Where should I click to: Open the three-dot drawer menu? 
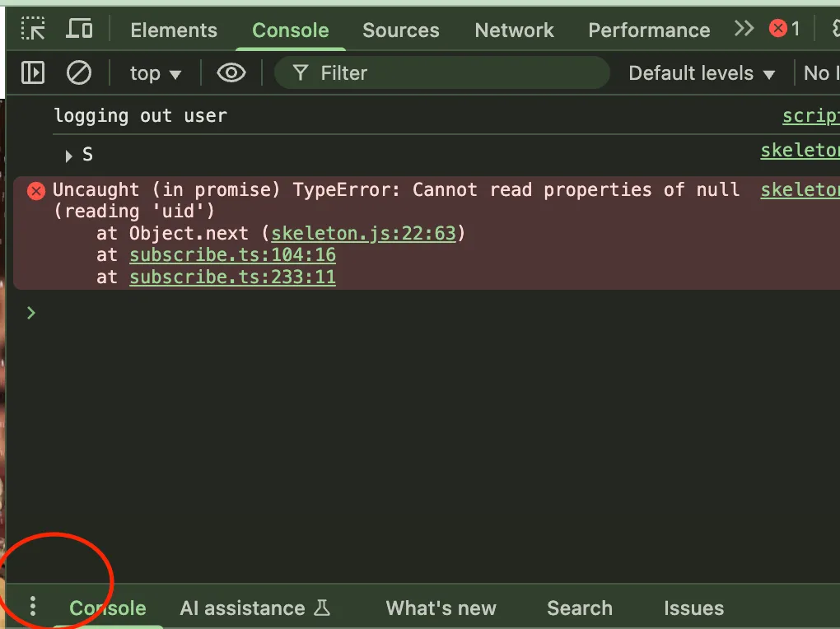click(x=33, y=608)
